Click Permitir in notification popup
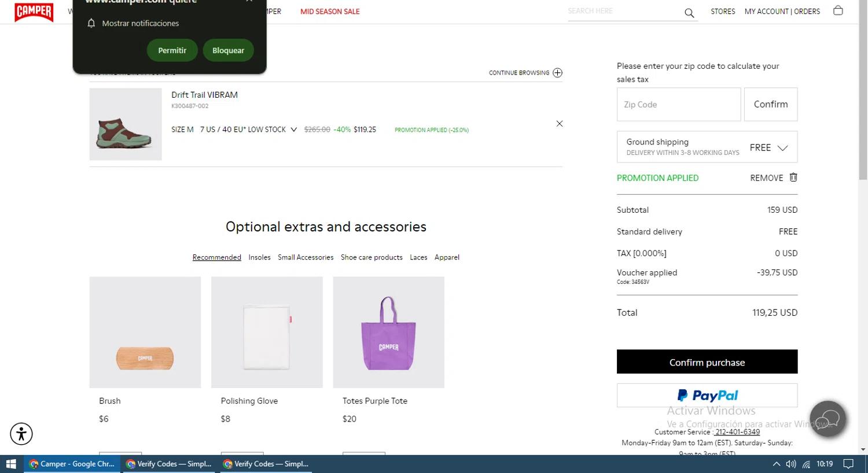This screenshot has height=473, width=868. point(172,50)
